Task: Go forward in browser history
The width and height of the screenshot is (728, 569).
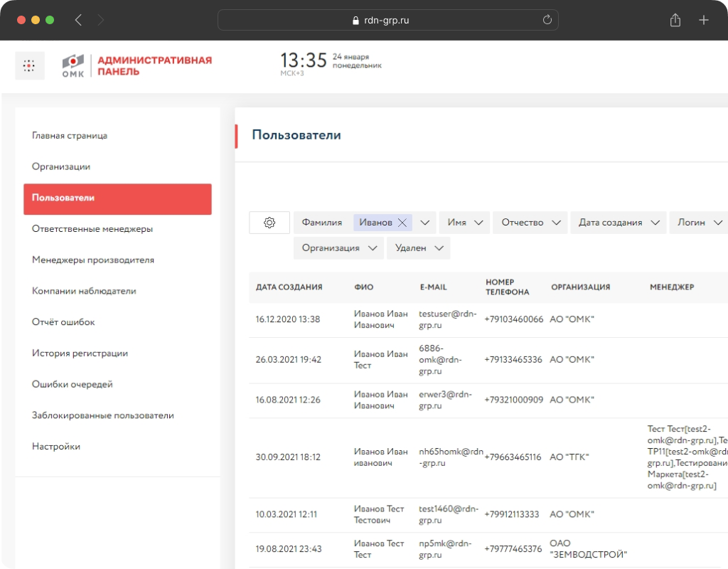Action: point(101,20)
